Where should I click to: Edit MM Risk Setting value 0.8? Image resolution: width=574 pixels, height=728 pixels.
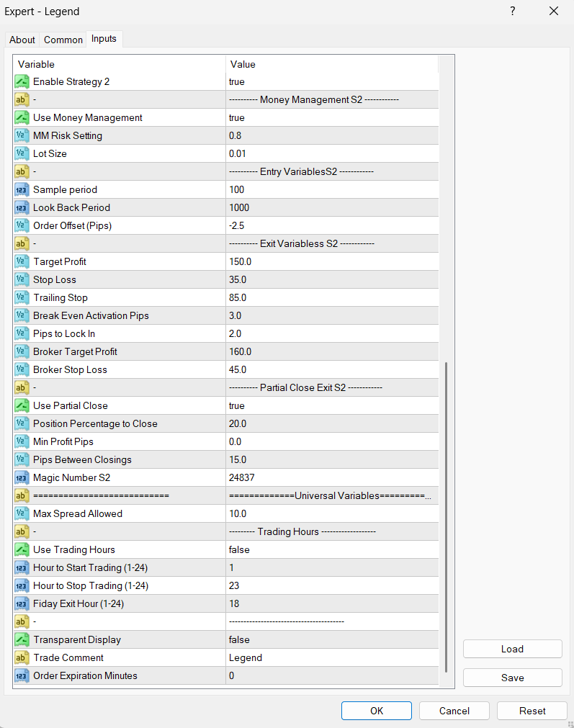tap(332, 135)
